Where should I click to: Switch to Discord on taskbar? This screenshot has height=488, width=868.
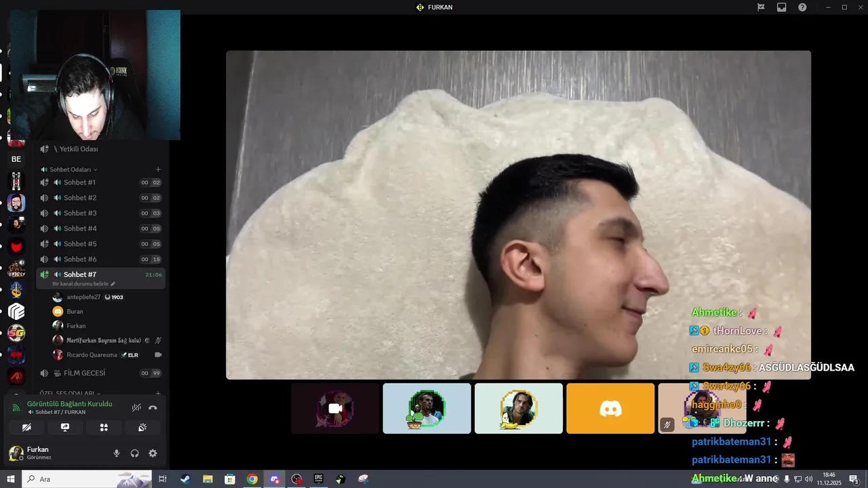point(275,479)
